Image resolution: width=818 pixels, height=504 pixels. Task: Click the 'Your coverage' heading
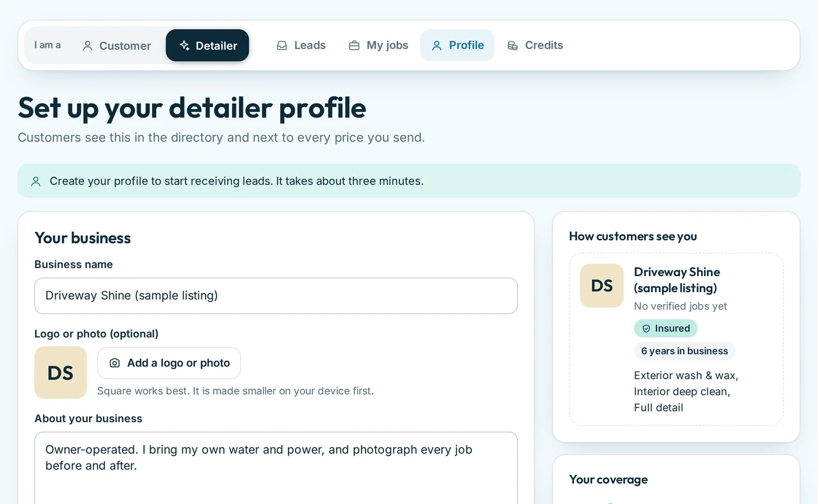[609, 480]
